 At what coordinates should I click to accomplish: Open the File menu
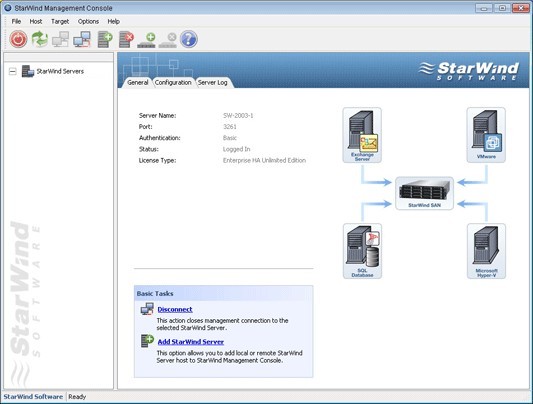(16, 21)
